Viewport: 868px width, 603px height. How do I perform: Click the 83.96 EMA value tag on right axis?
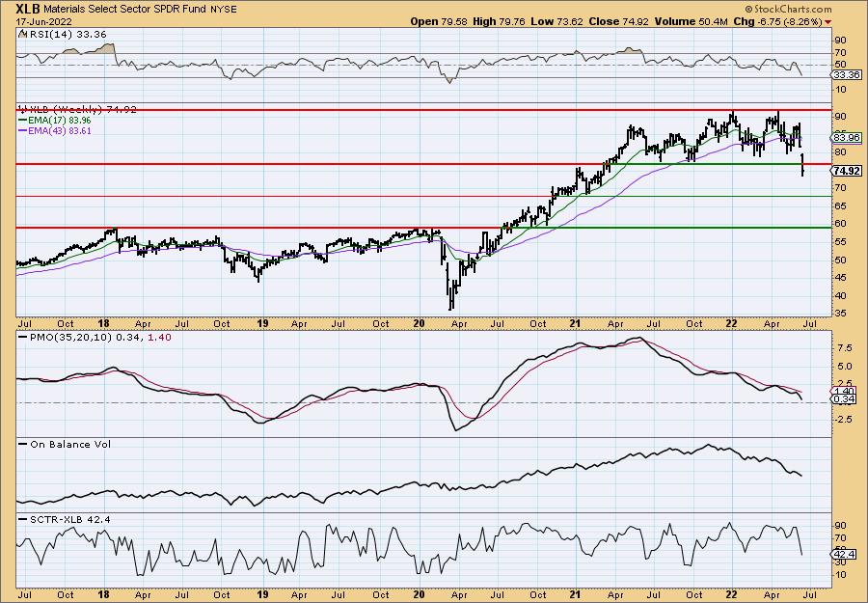[x=847, y=137]
